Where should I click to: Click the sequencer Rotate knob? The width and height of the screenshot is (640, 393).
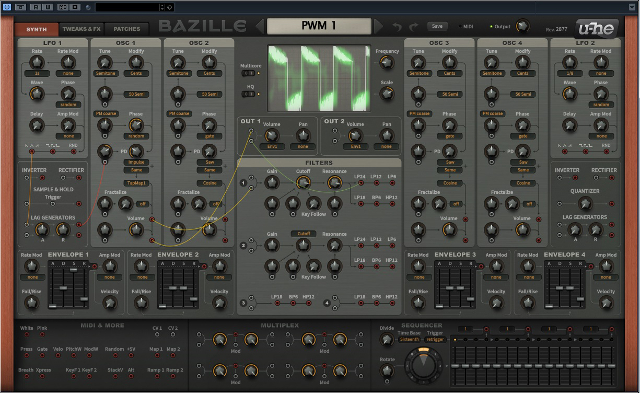click(386, 371)
